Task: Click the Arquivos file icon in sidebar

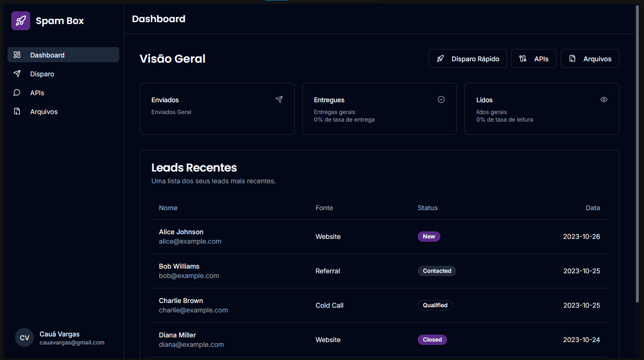Action: coord(17,111)
